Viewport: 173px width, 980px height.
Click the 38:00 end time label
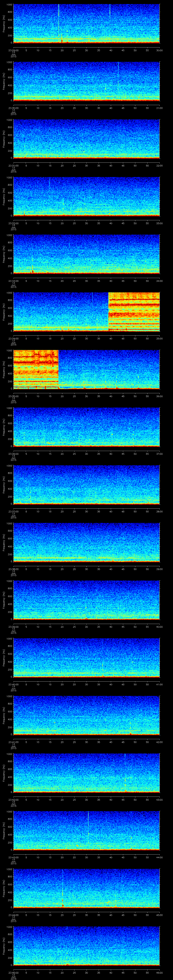[x=159, y=511]
